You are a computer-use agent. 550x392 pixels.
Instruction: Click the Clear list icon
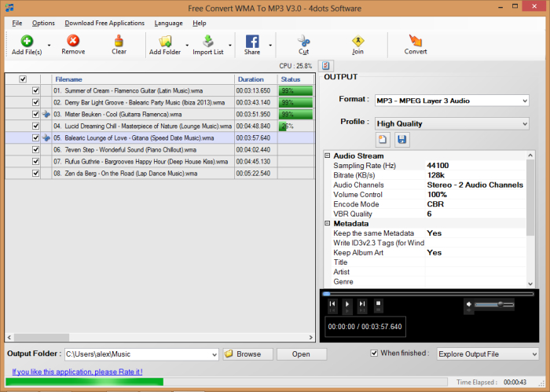119,41
